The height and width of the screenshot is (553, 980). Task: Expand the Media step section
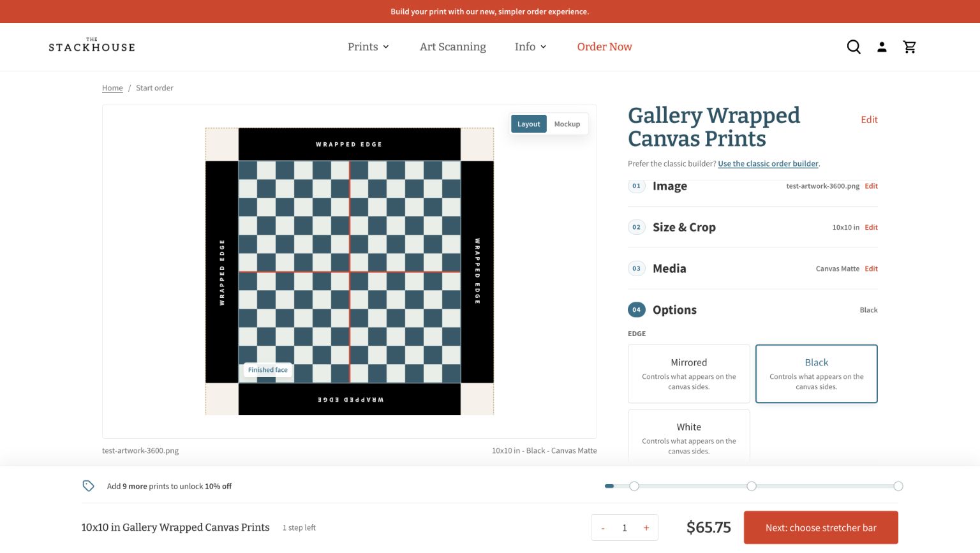753,269
